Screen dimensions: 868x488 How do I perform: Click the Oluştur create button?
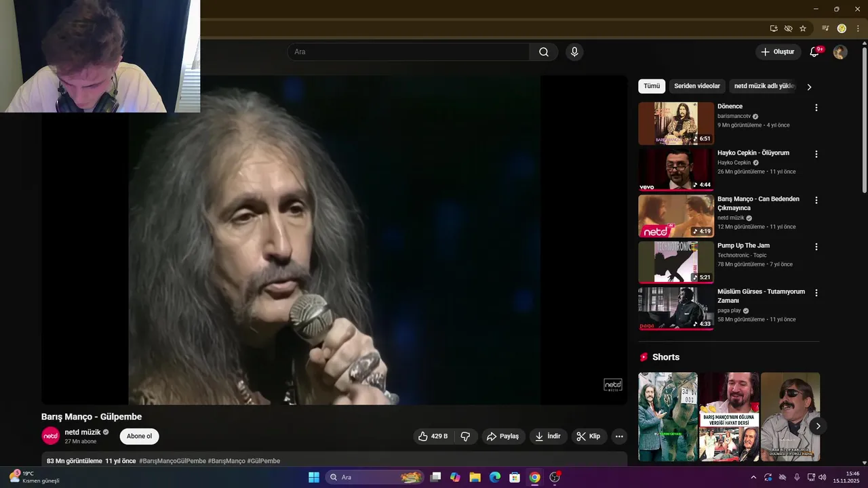778,52
